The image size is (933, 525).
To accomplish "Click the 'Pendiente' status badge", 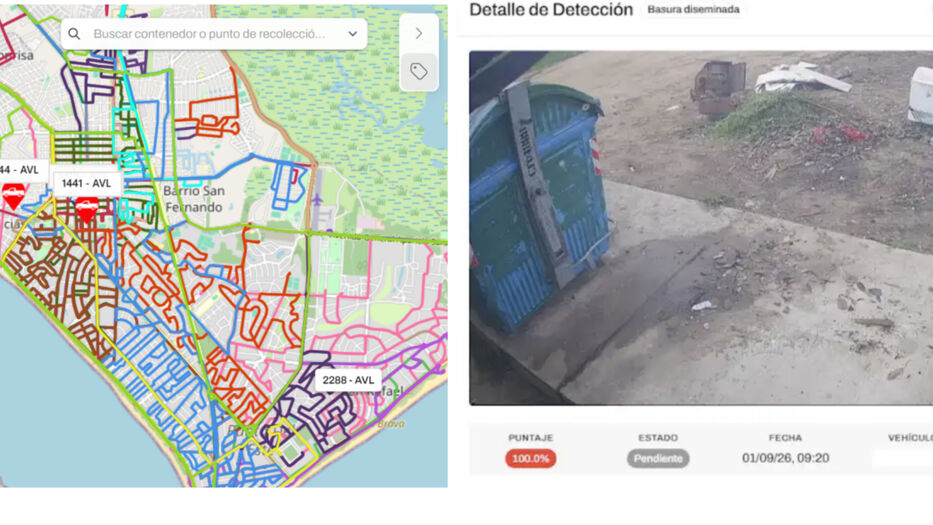I will click(658, 458).
